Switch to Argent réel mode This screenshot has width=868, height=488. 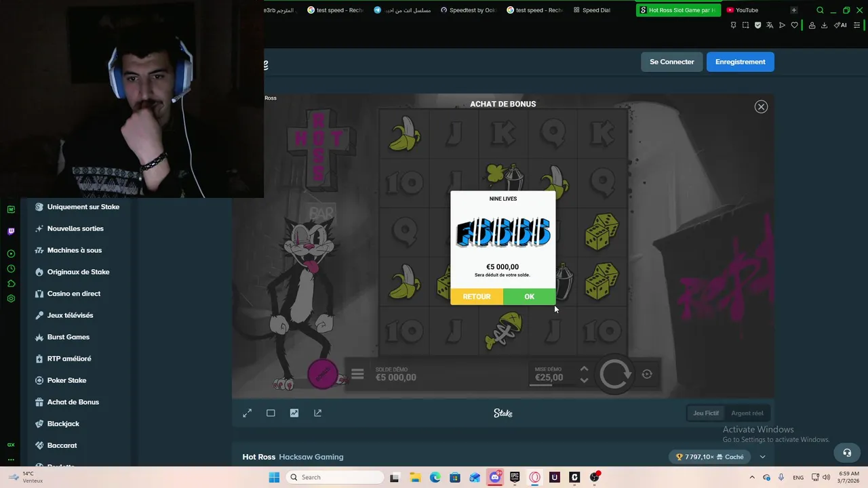point(747,413)
